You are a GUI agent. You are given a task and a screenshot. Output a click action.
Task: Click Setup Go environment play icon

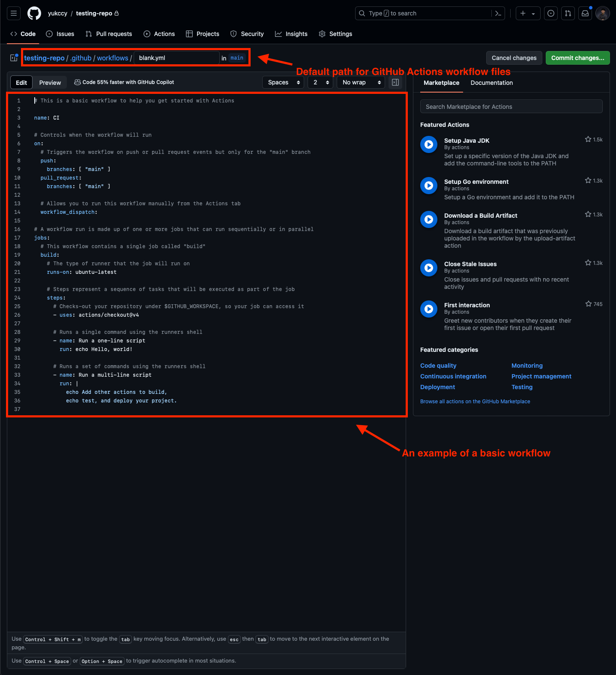pos(429,186)
